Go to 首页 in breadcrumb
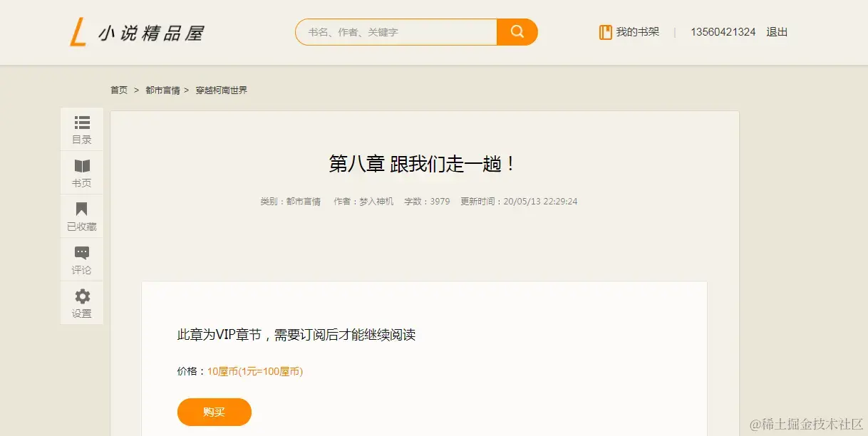 pos(119,90)
